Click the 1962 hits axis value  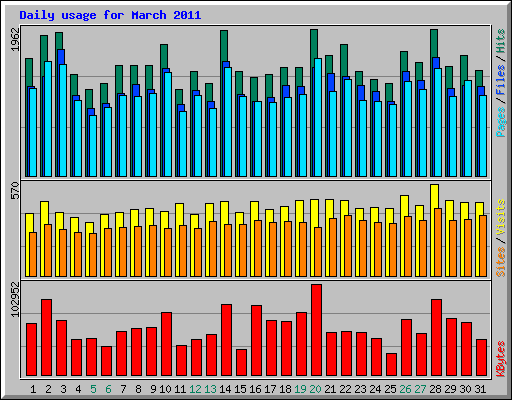(x=15, y=40)
